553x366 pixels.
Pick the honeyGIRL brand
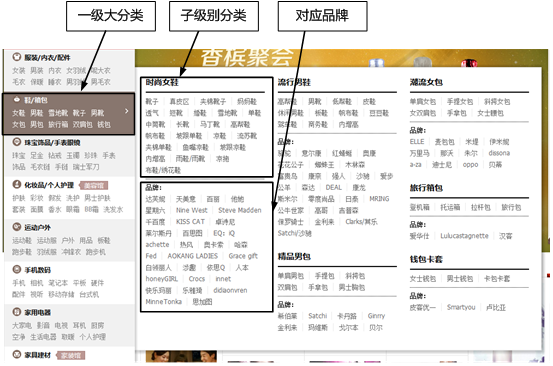[162, 279]
